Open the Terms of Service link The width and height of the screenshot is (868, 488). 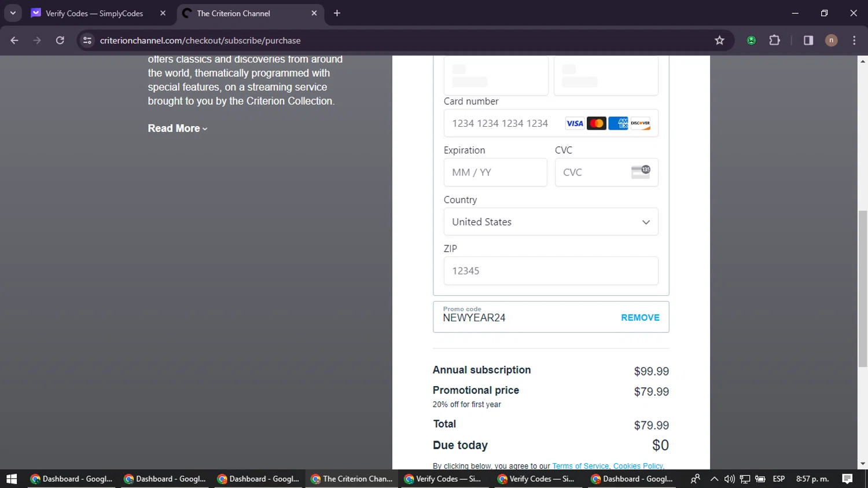point(580,466)
